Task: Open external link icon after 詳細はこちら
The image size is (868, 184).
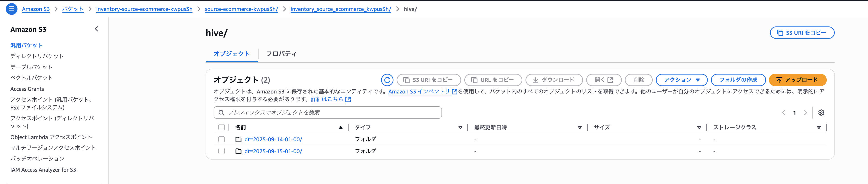Action: 348,100
